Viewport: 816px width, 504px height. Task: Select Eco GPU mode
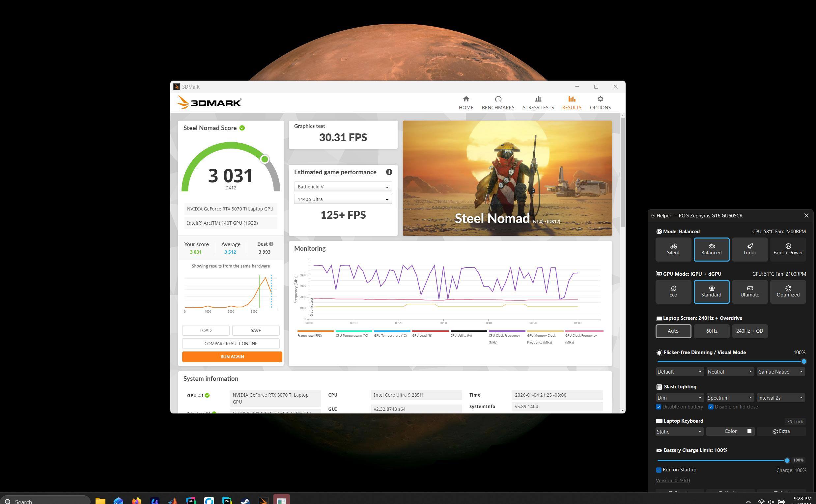coord(673,292)
